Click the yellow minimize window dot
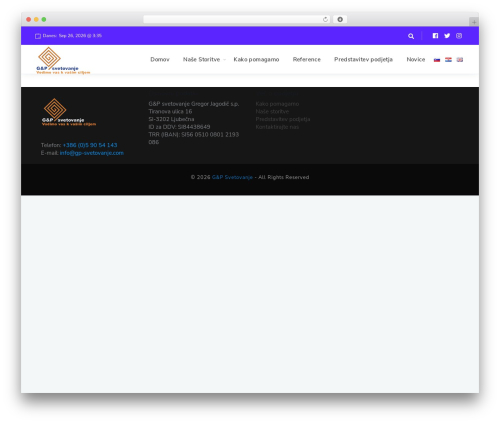Viewport: 500px width, 423px height. (x=36, y=19)
